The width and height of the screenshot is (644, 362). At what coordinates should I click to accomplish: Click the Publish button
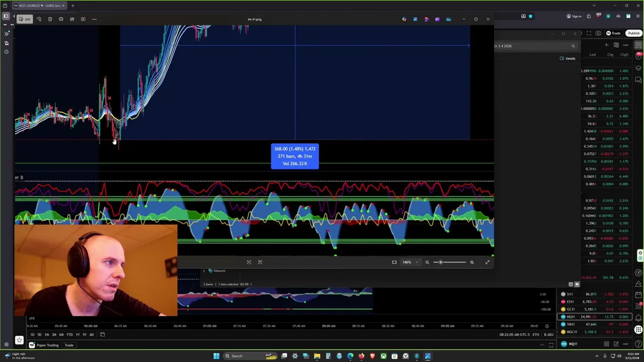coord(633,33)
